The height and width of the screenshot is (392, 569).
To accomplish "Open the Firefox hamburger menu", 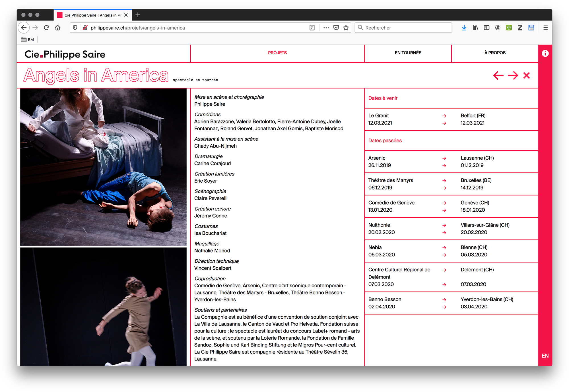I will click(545, 28).
